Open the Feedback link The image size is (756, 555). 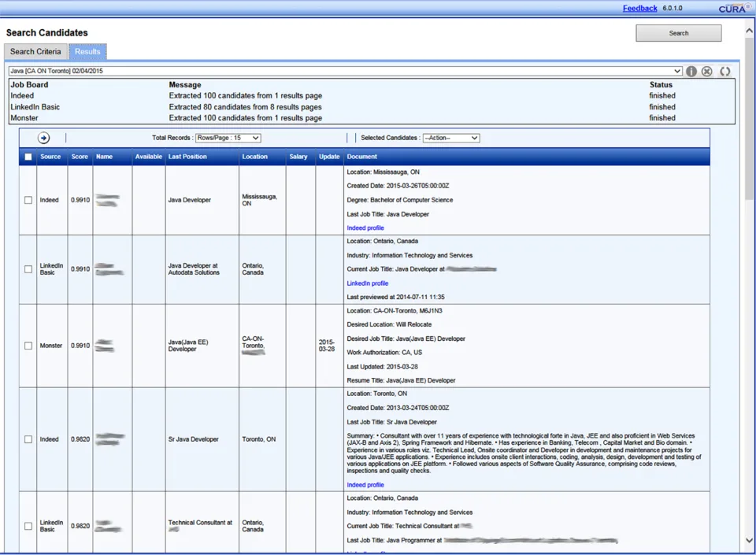(x=639, y=8)
